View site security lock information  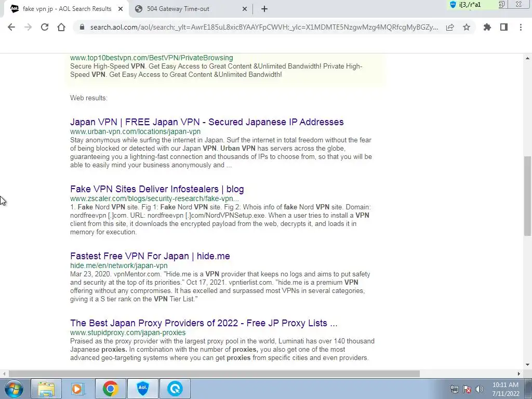pyautogui.click(x=82, y=27)
